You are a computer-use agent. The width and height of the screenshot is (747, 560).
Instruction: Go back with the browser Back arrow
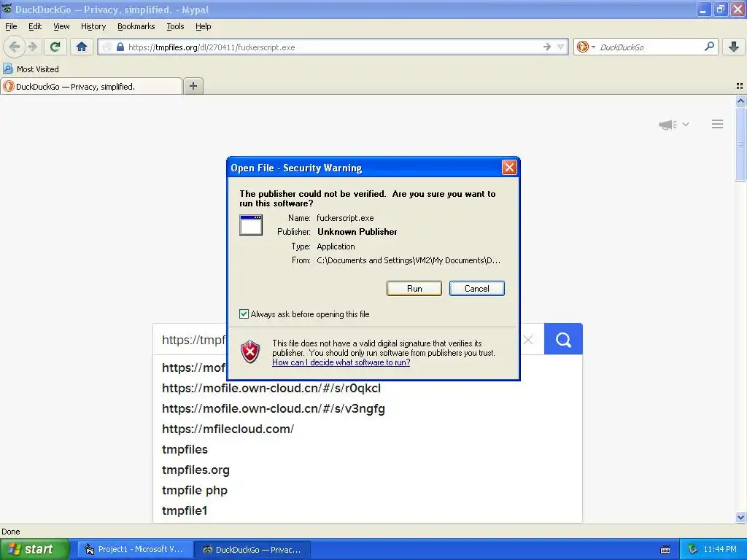(15, 47)
